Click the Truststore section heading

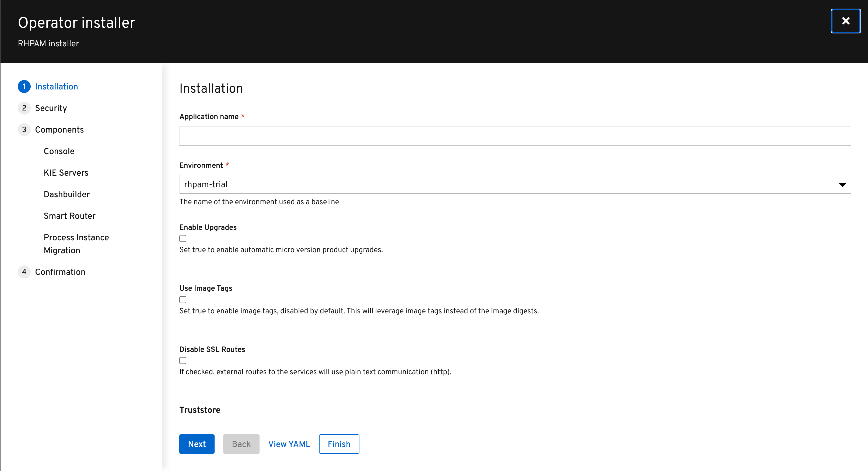(200, 410)
